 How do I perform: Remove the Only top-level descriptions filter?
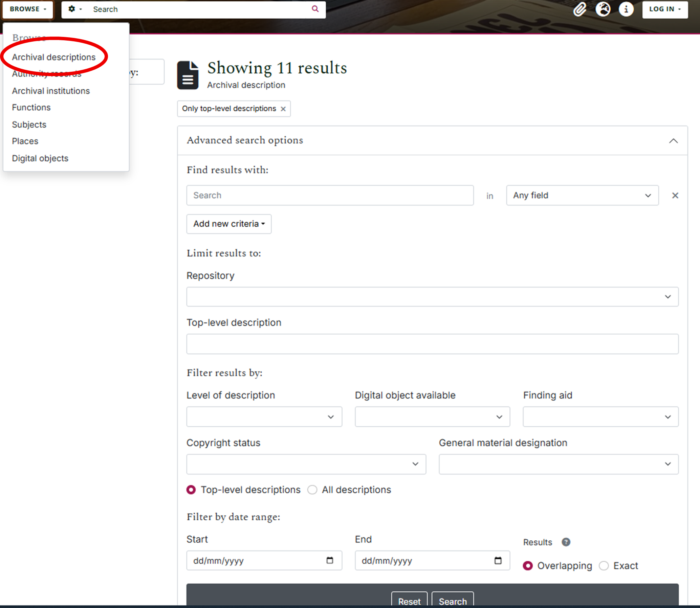284,109
